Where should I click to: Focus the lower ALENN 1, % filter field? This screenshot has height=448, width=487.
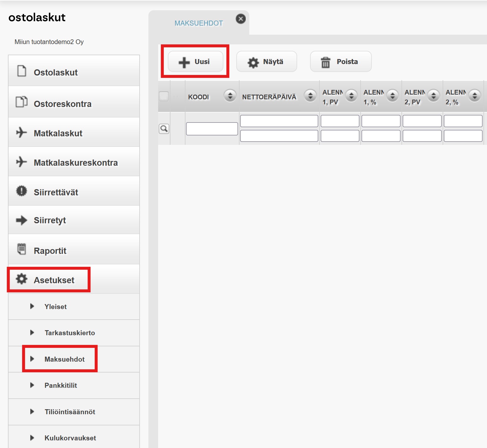click(x=381, y=136)
